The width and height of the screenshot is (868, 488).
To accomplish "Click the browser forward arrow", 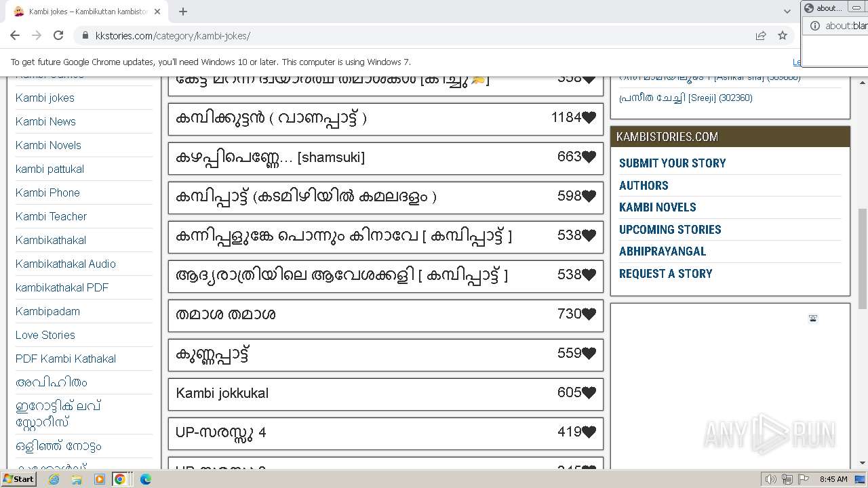I will 37,35.
